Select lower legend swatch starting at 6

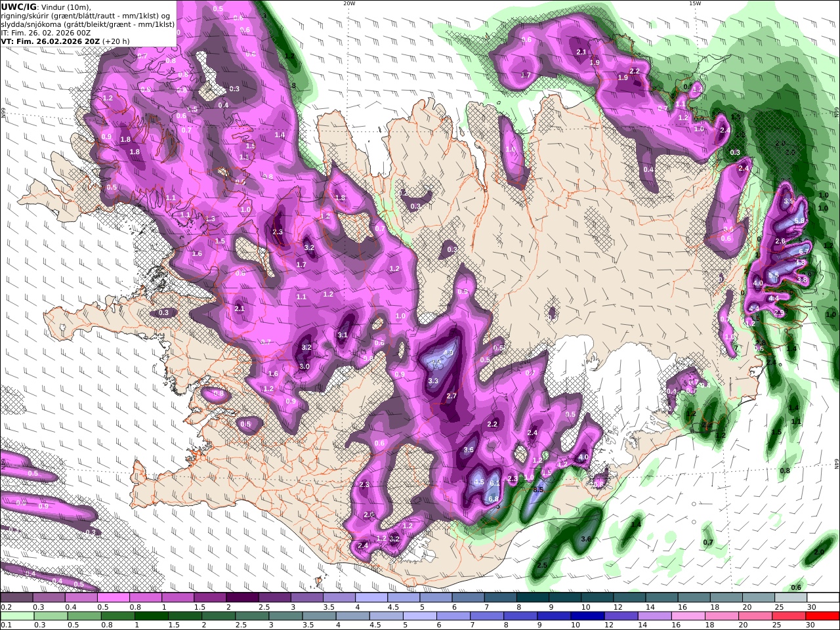click(452, 616)
